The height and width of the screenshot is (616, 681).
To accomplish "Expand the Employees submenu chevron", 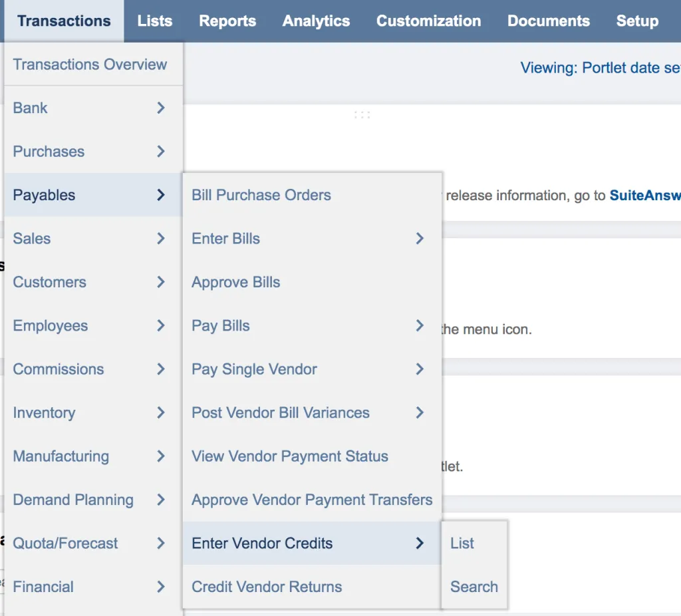I will 161,325.
